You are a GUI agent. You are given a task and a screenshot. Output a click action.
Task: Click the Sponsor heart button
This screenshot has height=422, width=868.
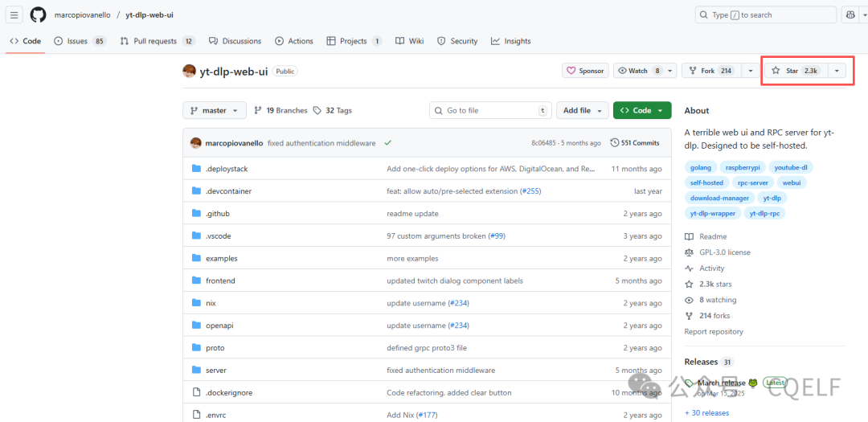(x=584, y=71)
